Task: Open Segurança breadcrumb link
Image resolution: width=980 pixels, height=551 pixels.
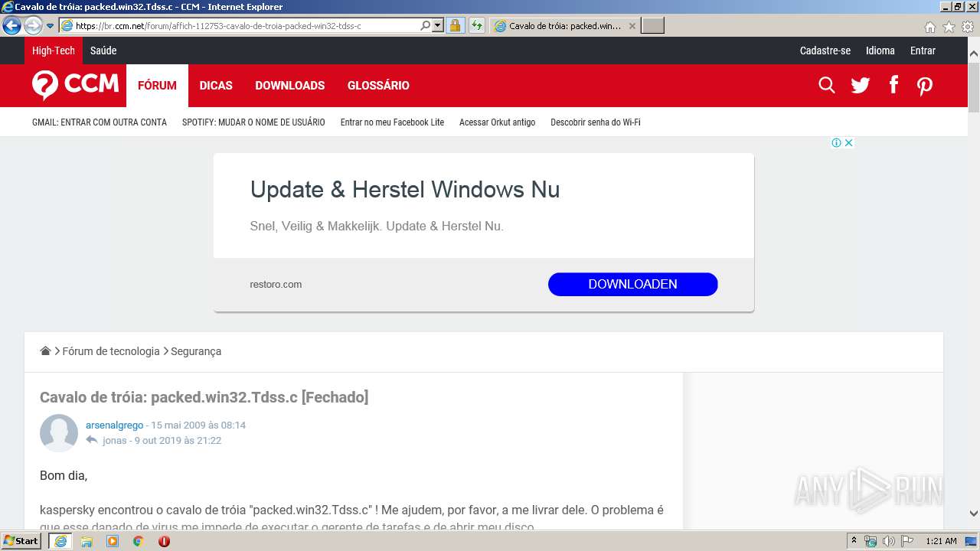Action: (x=196, y=351)
